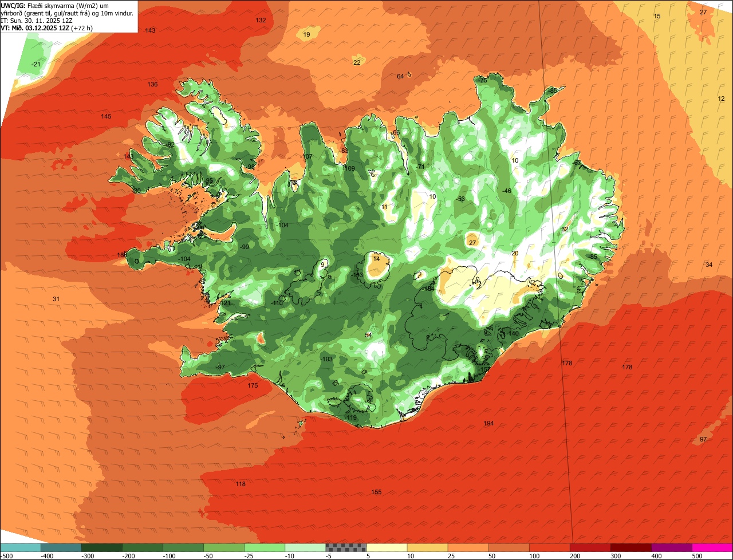This screenshot has height=560, width=733.
Task: Click the "97" flux value in the southeast sea
Action: [703, 439]
